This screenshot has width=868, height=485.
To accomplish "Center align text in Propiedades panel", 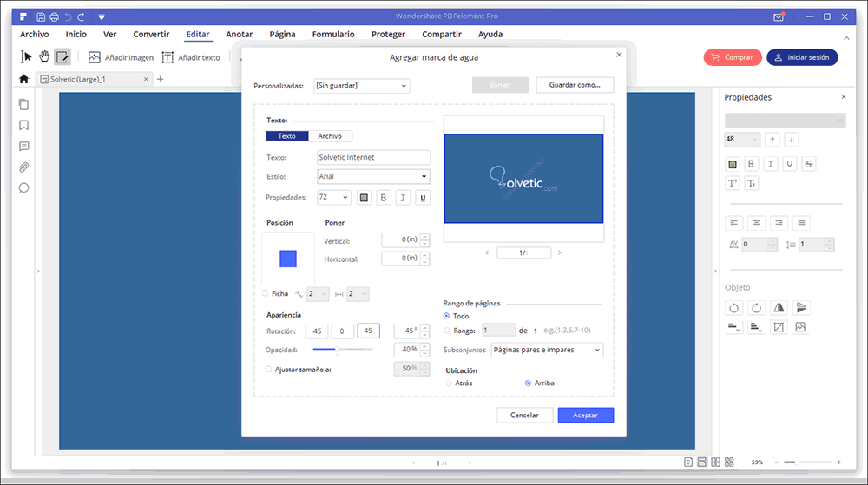I will pos(756,223).
